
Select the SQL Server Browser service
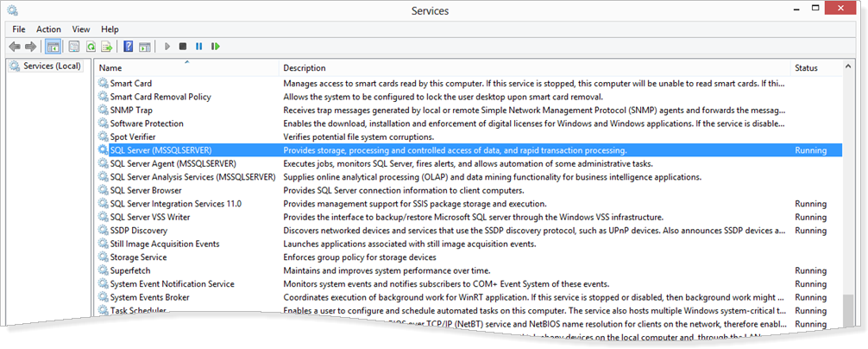click(x=146, y=190)
